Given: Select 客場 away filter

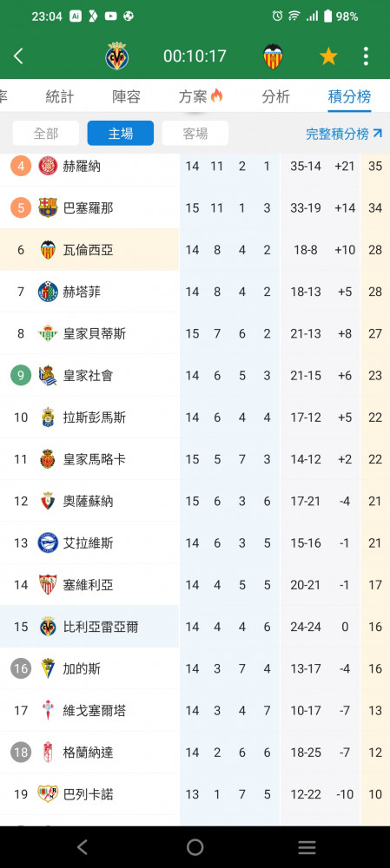Looking at the screenshot, I should tap(195, 133).
